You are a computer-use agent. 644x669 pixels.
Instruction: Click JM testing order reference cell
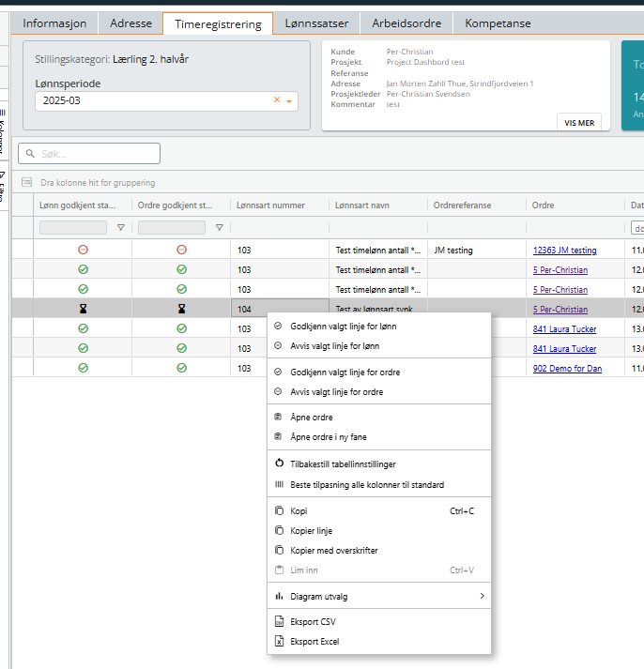tap(477, 250)
